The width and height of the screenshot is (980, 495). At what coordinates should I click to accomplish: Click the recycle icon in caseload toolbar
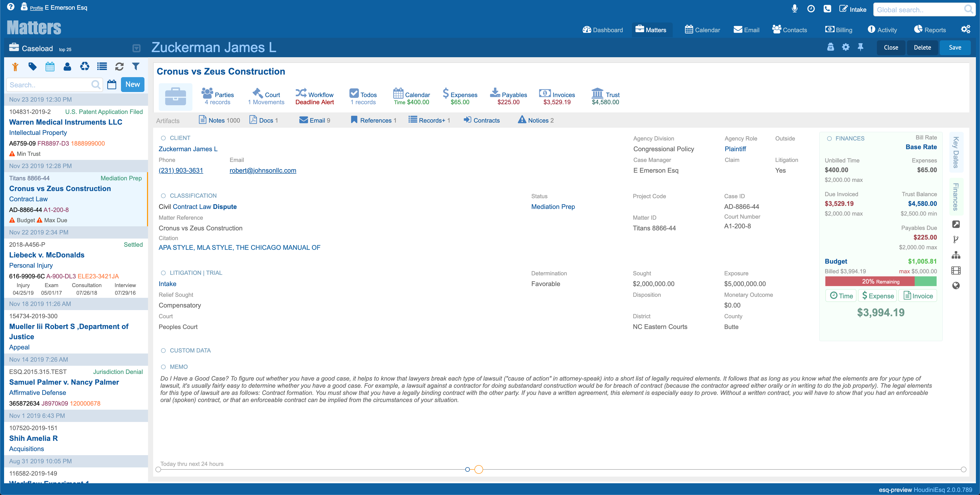click(x=84, y=67)
